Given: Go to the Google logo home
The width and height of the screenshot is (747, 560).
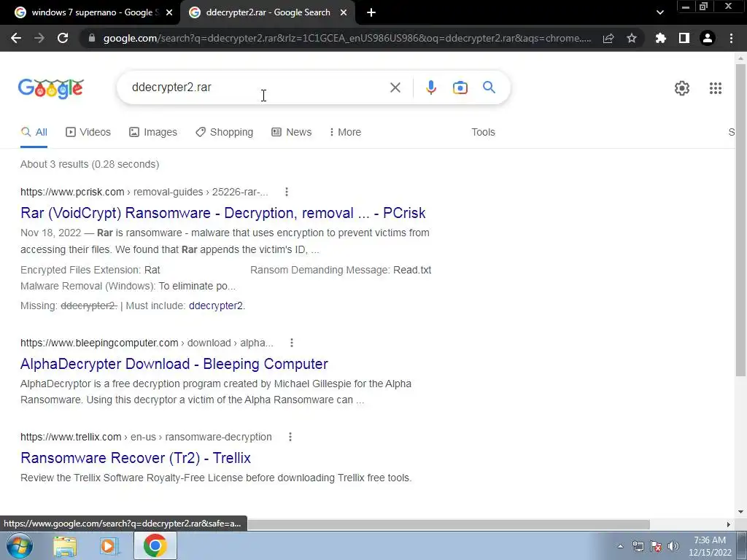Looking at the screenshot, I should click(x=51, y=88).
